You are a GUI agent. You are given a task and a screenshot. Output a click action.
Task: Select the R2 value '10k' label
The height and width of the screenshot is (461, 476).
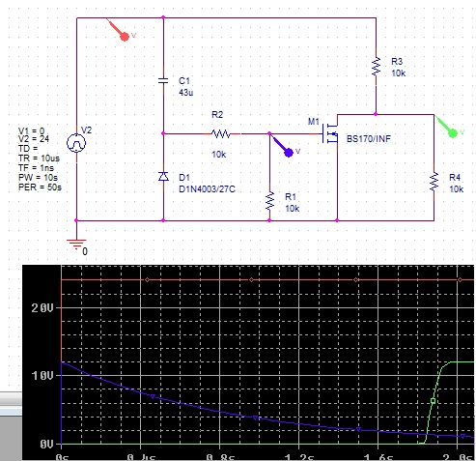[218, 155]
